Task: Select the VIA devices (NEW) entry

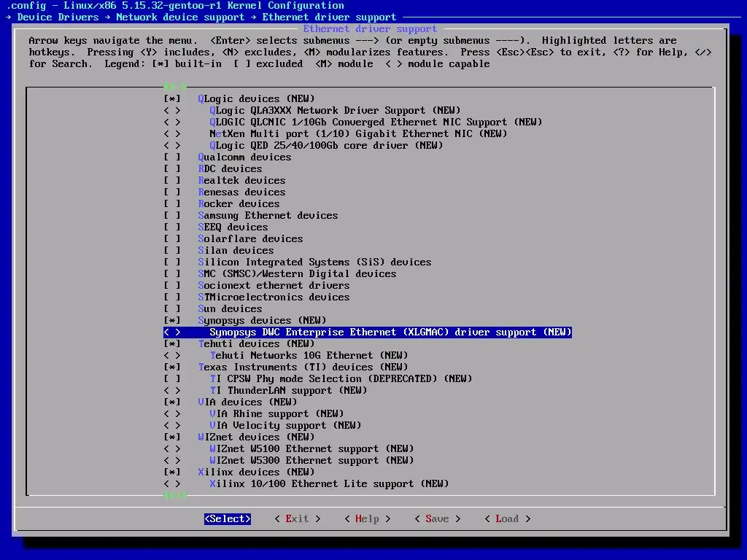Action: tap(247, 402)
